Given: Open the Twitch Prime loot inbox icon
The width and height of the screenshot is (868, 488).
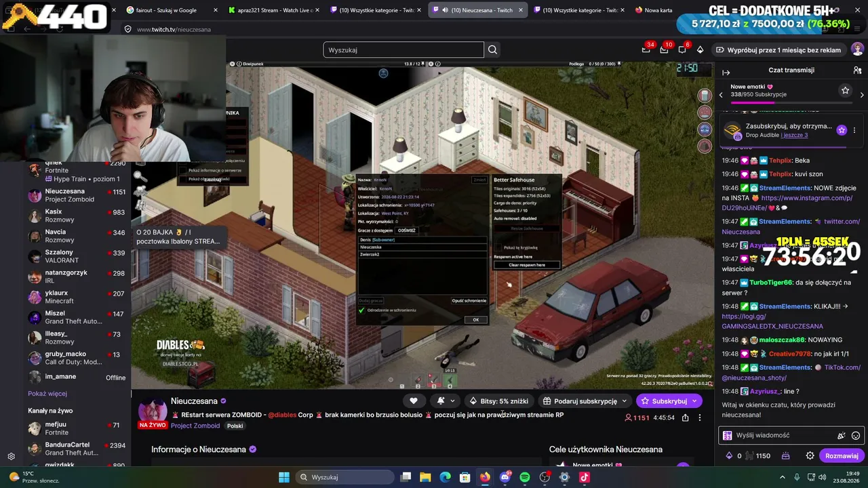Looking at the screenshot, I should [x=646, y=49].
